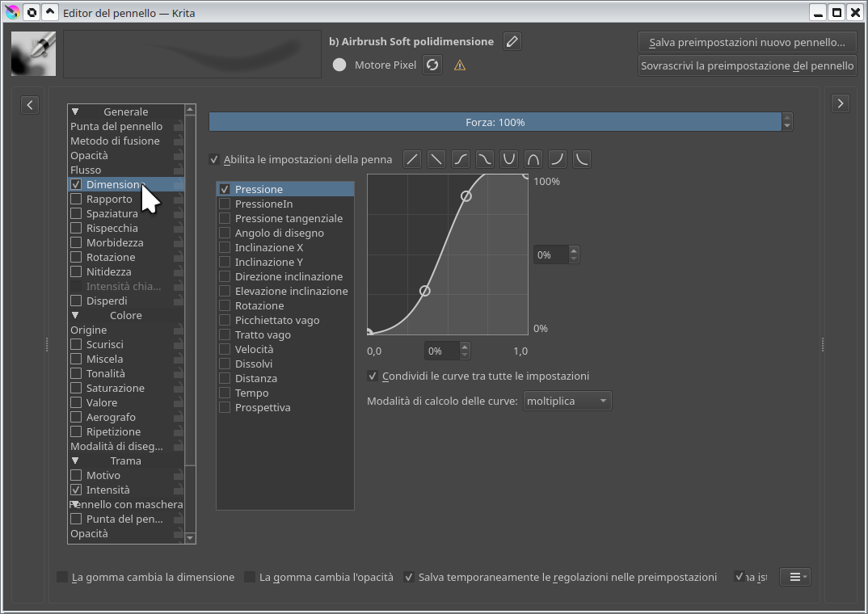This screenshot has width=868, height=614.
Task: Click the rename brush pencil icon
Action: point(512,41)
